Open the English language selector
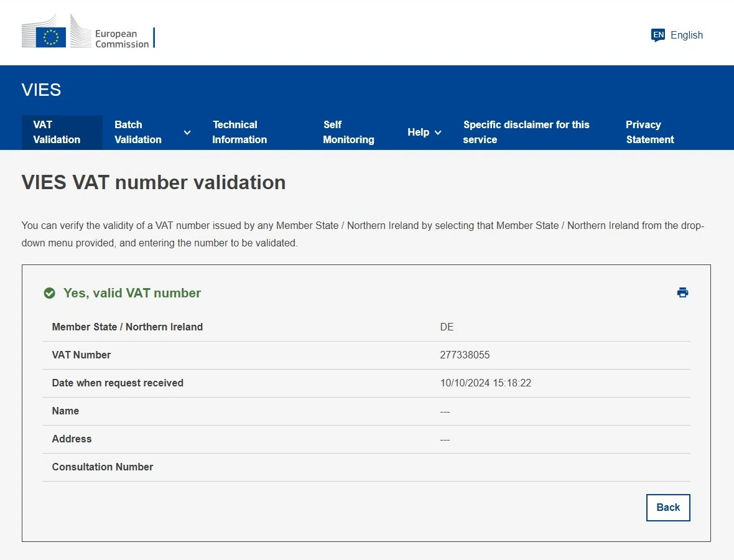Screen dimensions: 734x560 [x=687, y=35]
